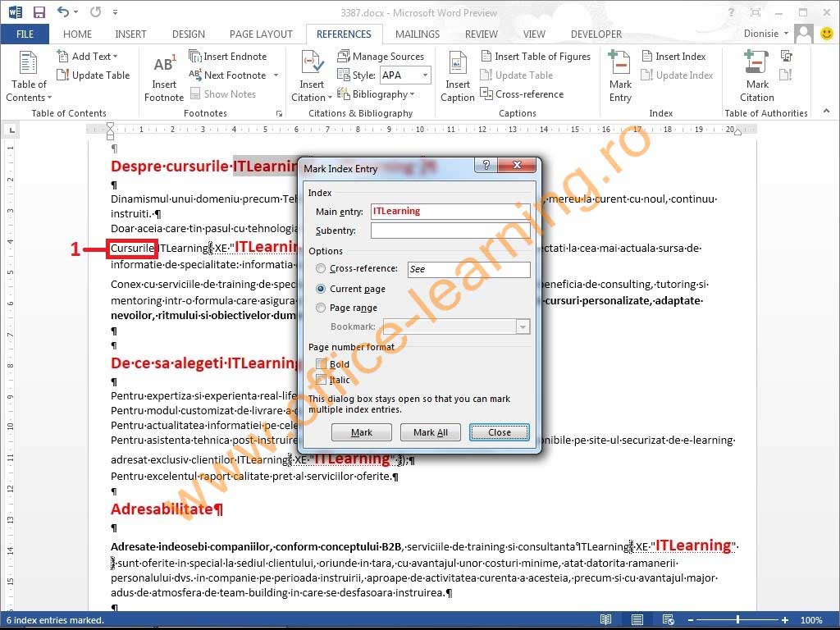Viewport: 840px width, 630px height.
Task: Click the tab selector at ruler corner
Action: (11, 129)
